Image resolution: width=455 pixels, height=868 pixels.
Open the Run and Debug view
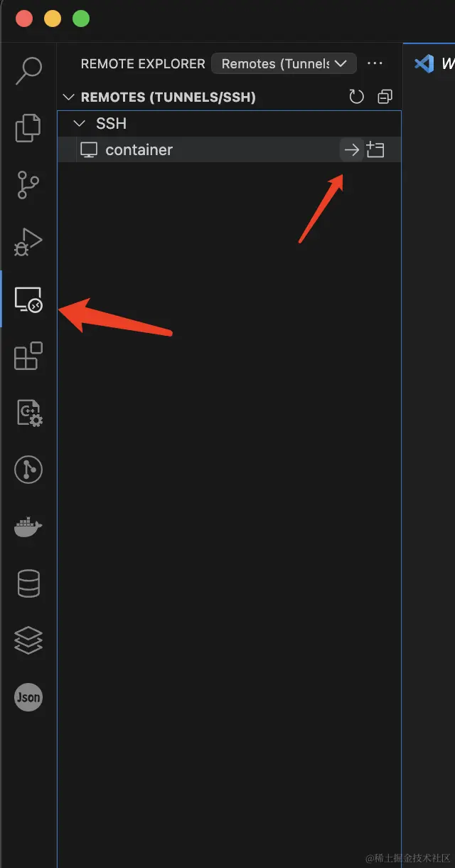pos(28,242)
